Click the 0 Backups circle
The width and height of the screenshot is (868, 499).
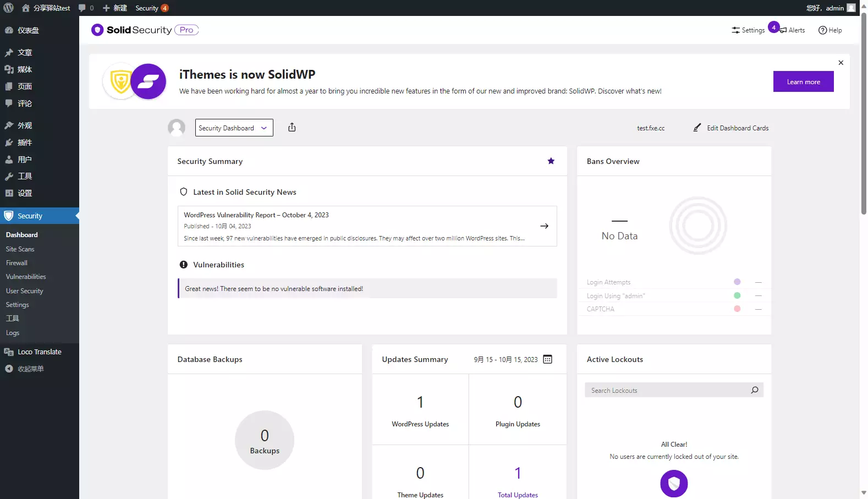coord(265,440)
